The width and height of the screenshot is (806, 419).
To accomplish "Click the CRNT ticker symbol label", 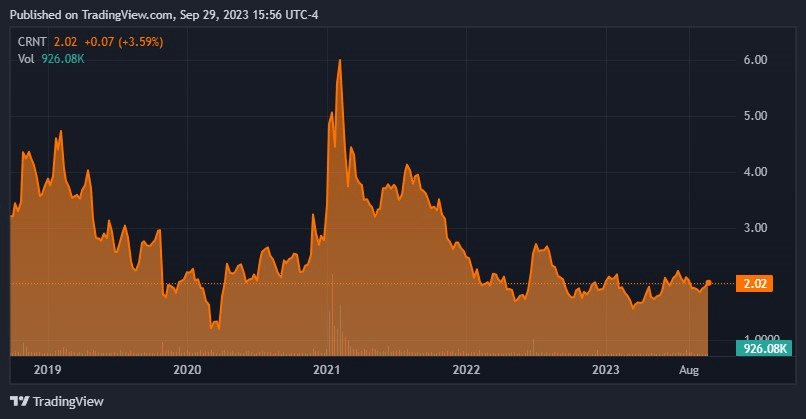I will [x=32, y=42].
